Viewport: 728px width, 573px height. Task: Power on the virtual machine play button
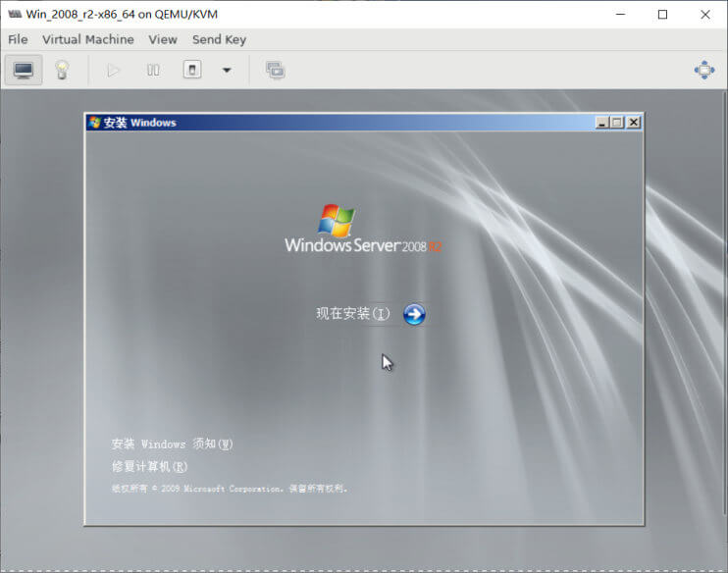(113, 70)
